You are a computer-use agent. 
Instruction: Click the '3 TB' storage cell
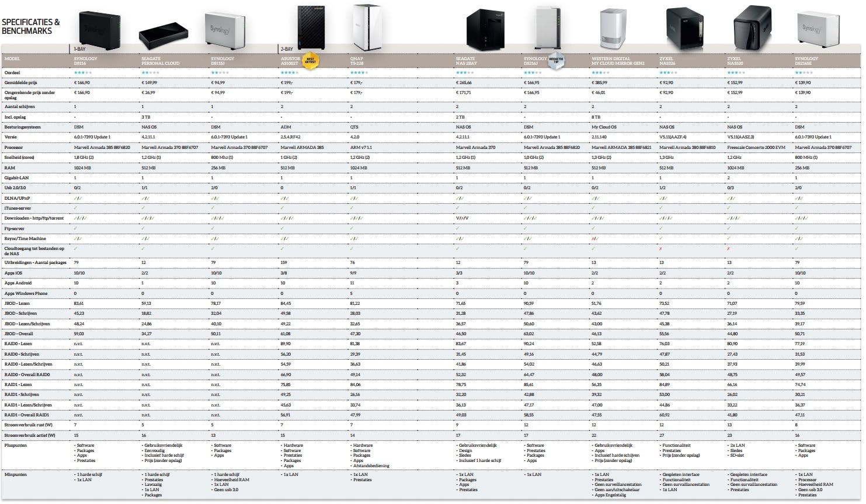[x=146, y=117]
